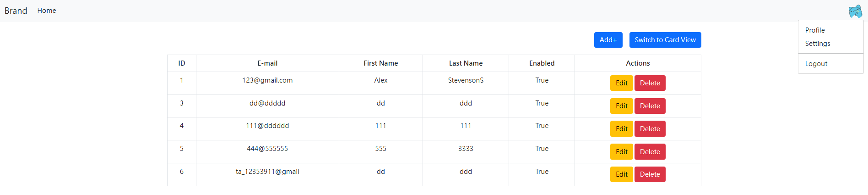Screen dimensions: 868x195
Task: Edit the ta_12353911@gmail user row
Action: (621, 174)
